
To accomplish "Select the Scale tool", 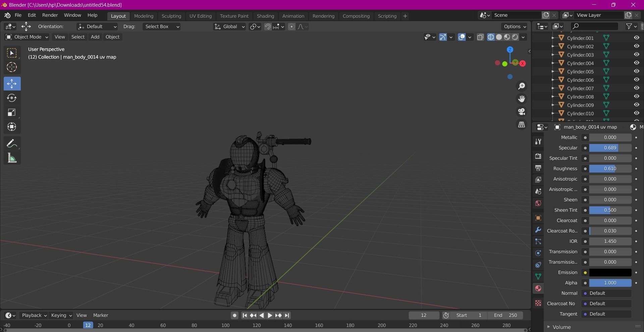I will (12, 112).
